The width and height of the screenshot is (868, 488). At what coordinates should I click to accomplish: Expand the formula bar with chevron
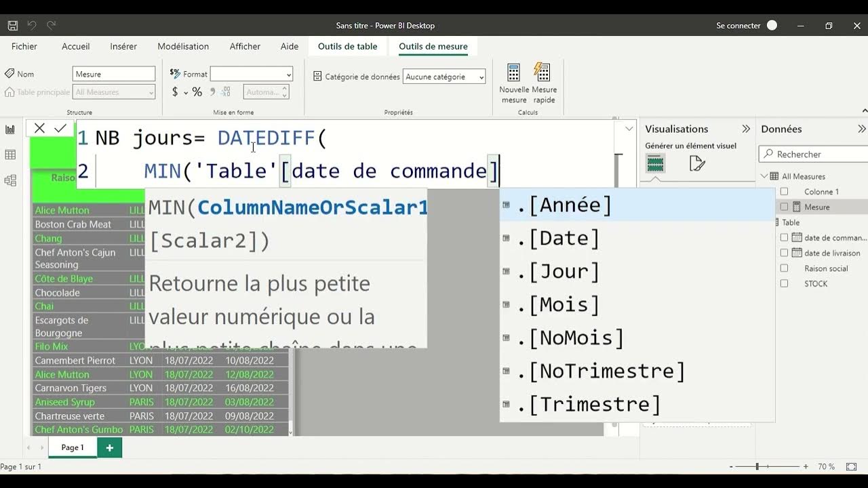[x=629, y=128]
